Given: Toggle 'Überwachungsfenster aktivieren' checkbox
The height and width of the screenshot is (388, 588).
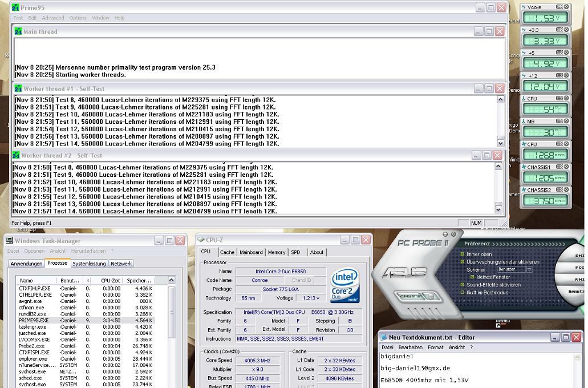Looking at the screenshot, I should point(463,262).
